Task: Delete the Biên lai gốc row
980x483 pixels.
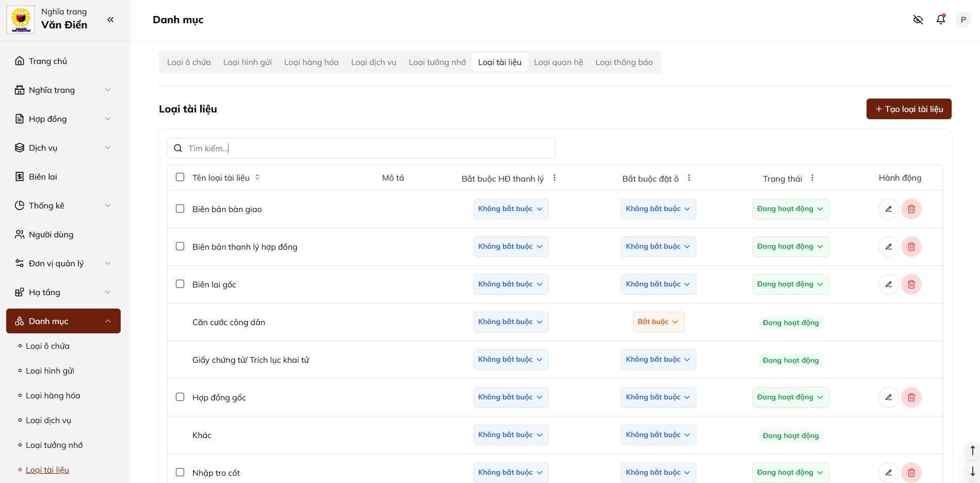Action: 911,284
